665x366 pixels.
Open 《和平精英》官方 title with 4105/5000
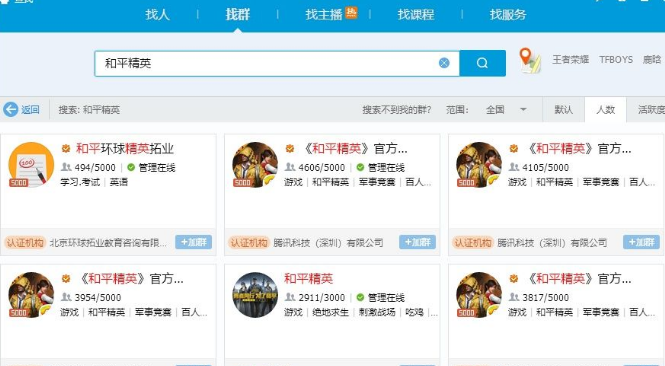pyautogui.click(x=579, y=148)
